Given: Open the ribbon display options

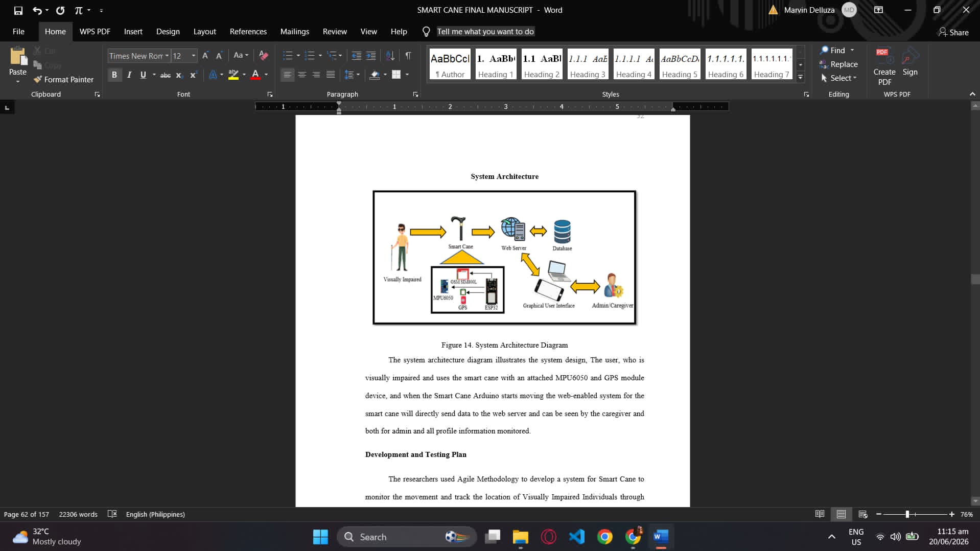Looking at the screenshot, I should point(878,10).
